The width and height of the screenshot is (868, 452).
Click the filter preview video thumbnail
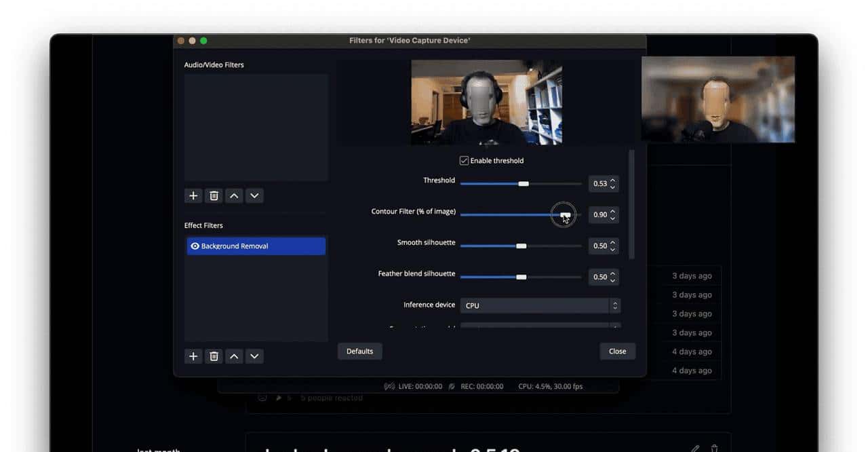[x=486, y=102]
